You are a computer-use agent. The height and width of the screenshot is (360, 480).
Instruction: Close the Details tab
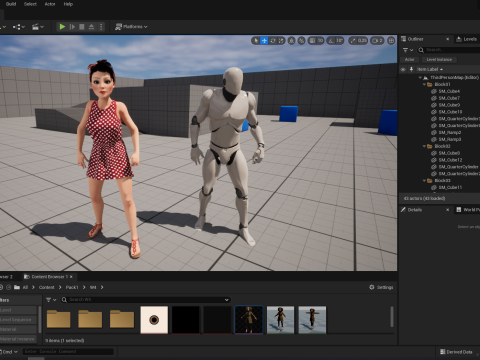click(x=448, y=210)
